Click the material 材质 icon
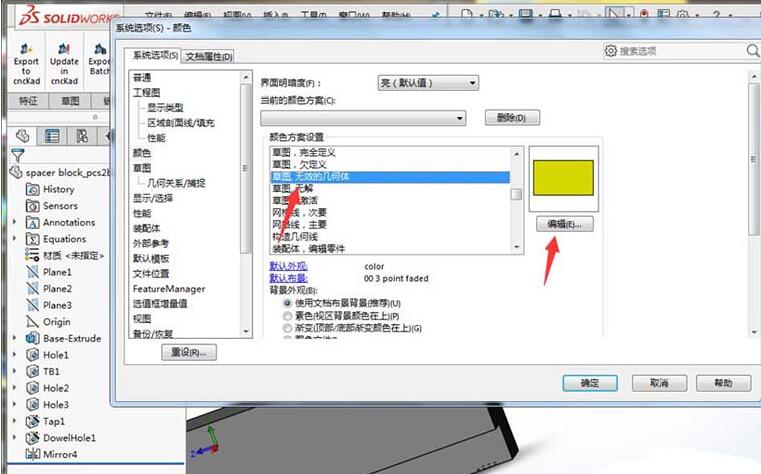Image resolution: width=761 pixels, height=474 pixels. (33, 255)
